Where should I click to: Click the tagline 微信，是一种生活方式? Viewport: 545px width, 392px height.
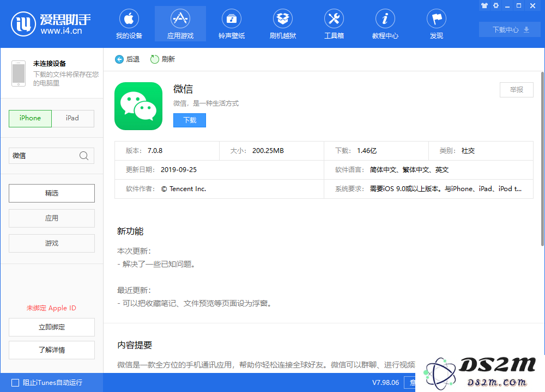[206, 103]
